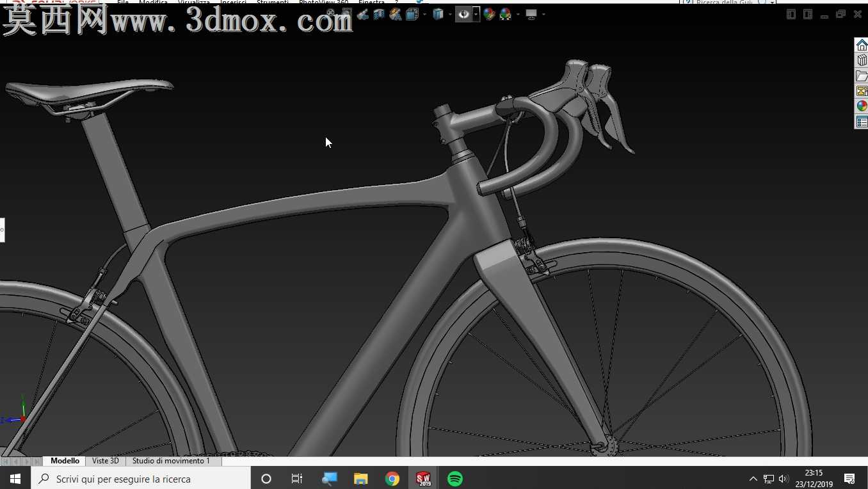868x489 pixels.
Task: Activate the Section View tool
Action: [379, 14]
